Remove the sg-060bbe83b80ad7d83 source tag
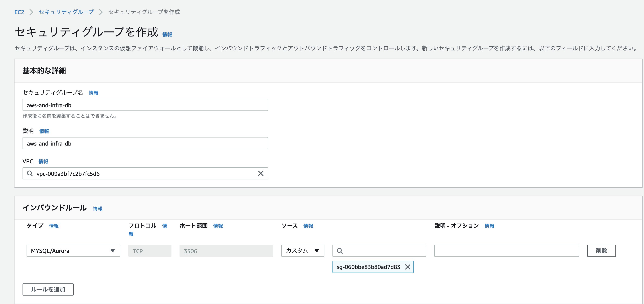The image size is (644, 304). pyautogui.click(x=408, y=267)
